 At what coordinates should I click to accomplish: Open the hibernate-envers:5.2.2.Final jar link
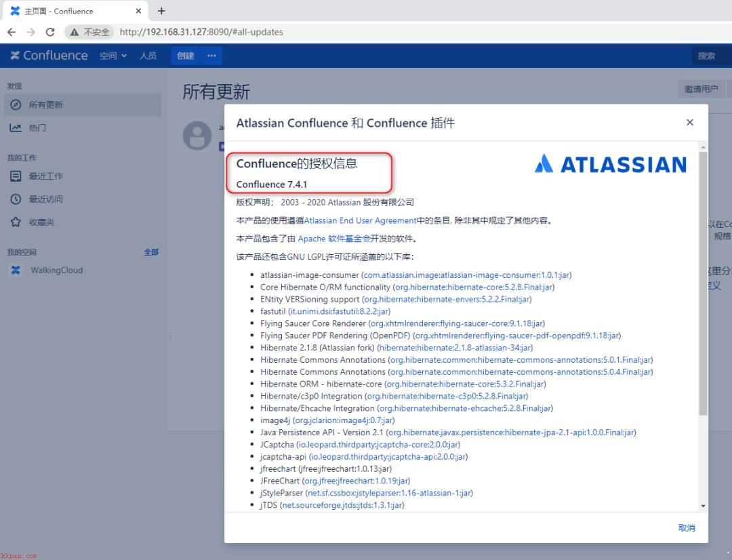click(x=447, y=300)
